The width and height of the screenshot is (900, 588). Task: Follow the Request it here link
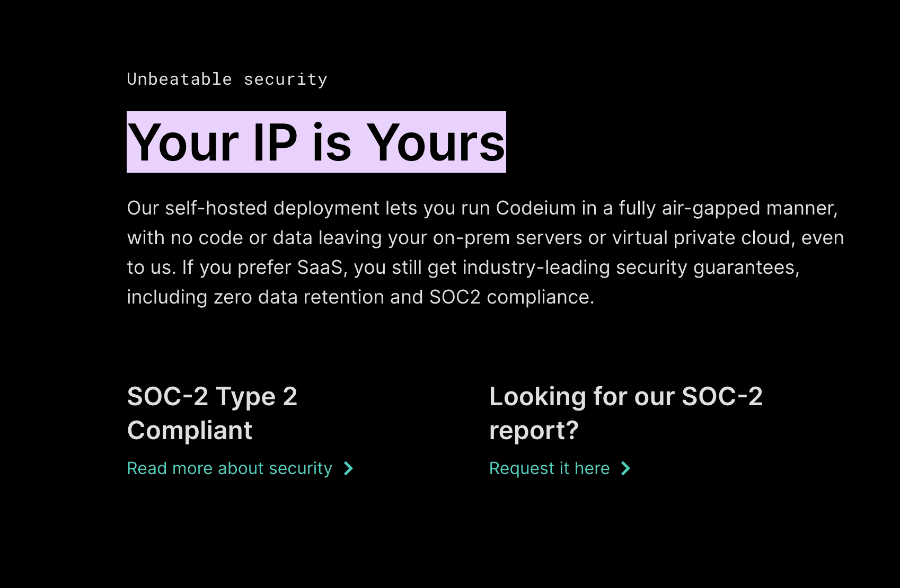[x=549, y=468]
